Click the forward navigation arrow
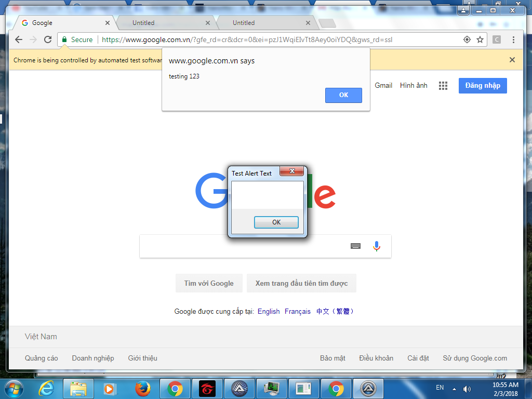 33,39
